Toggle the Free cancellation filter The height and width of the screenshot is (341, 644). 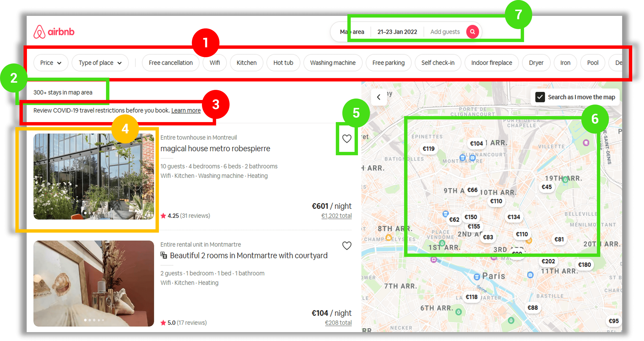(171, 63)
